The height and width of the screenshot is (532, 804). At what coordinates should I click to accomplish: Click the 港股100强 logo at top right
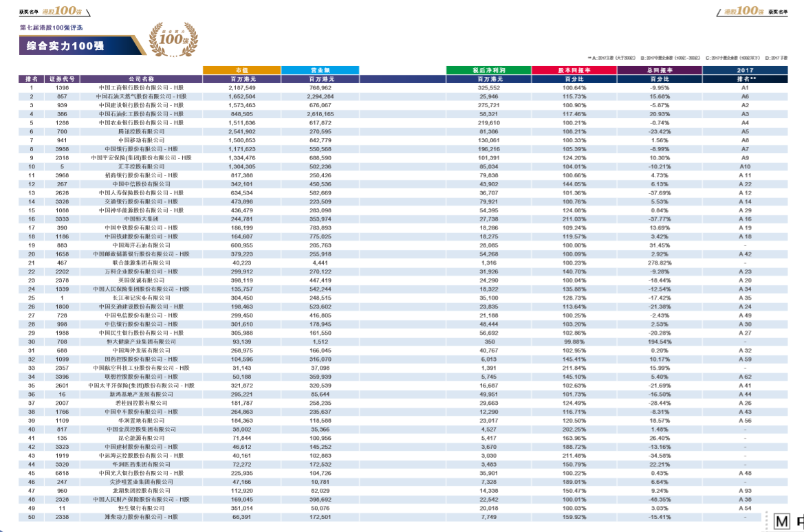point(741,12)
